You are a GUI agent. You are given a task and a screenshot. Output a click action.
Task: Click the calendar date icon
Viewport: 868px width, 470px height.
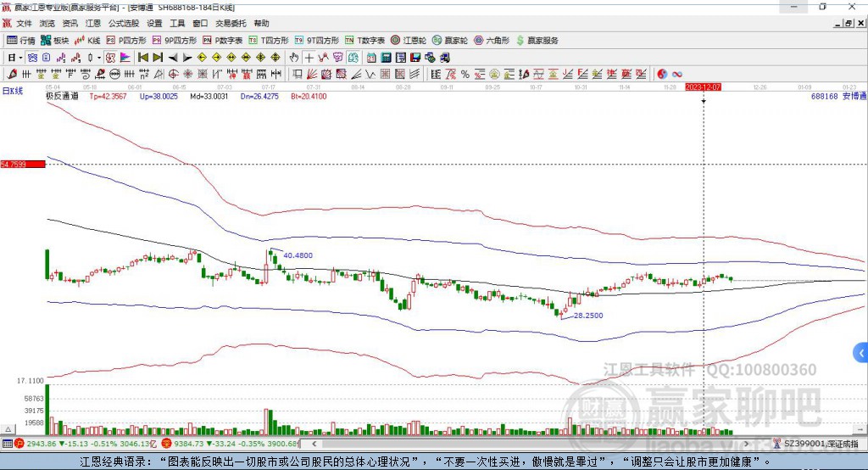click(371, 58)
